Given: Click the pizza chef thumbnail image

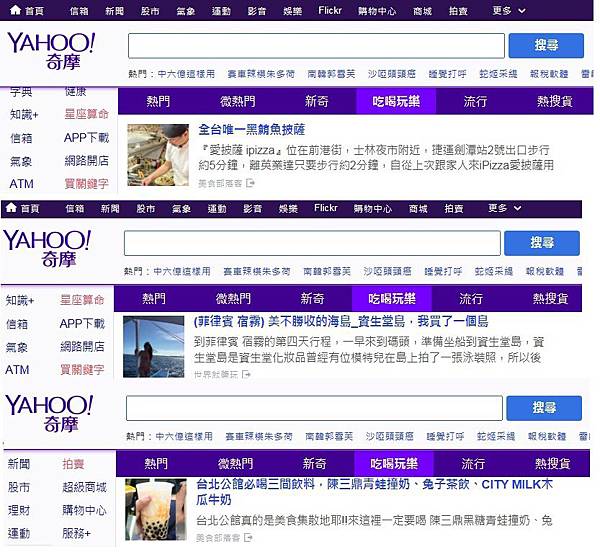Looking at the screenshot, I should (x=158, y=155).
